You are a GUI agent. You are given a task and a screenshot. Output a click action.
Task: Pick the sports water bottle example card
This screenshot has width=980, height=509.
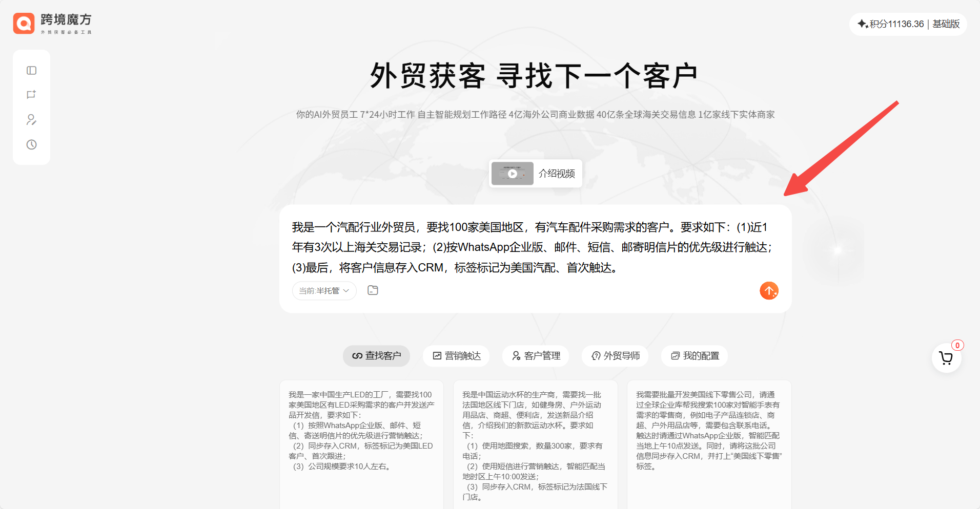click(535, 440)
